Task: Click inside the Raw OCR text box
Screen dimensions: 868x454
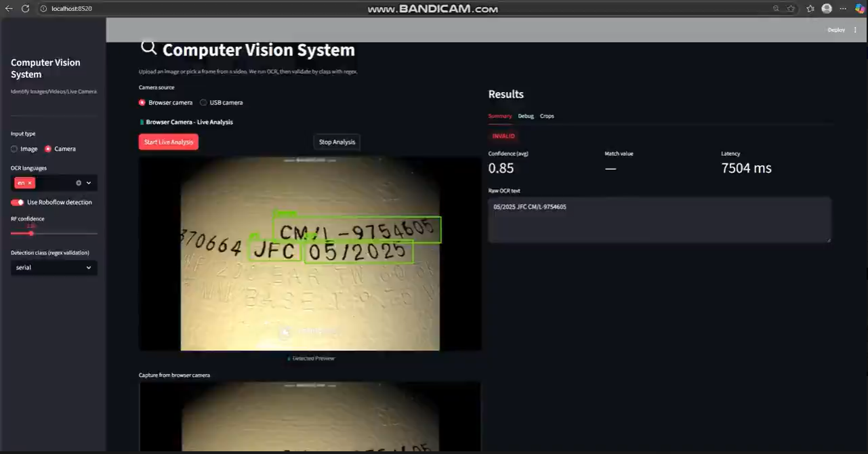Action: [659, 220]
